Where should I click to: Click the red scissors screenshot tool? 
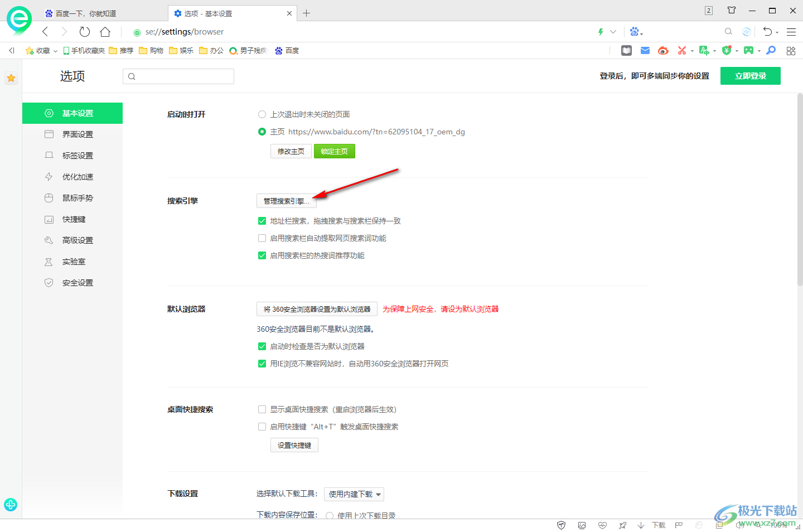click(681, 51)
